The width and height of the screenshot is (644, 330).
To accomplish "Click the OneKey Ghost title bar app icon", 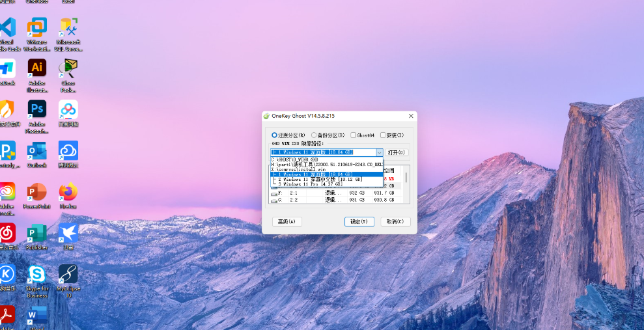I will [266, 116].
